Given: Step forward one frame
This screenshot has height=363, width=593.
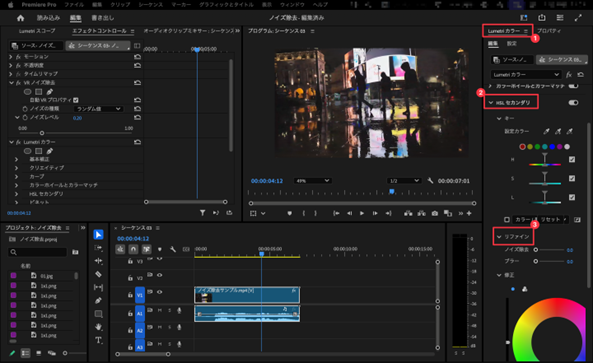Looking at the screenshot, I should click(375, 213).
